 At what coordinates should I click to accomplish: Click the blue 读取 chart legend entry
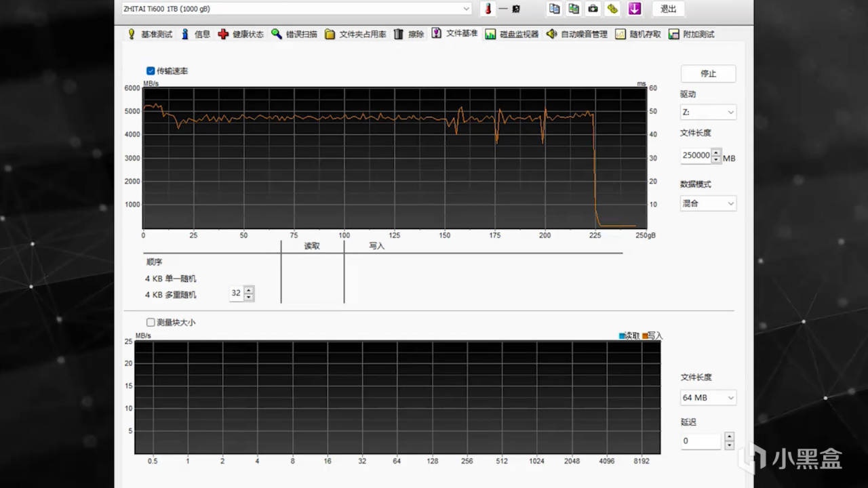tap(629, 335)
